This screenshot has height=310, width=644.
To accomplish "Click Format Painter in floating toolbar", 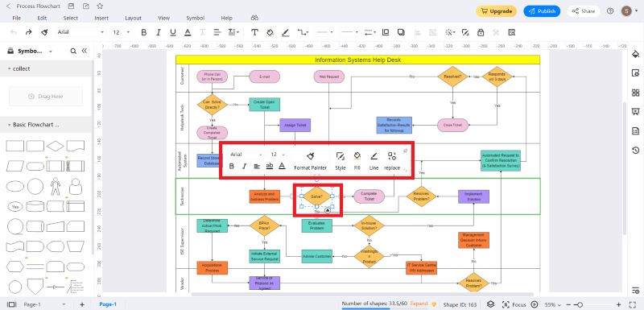I will [311, 161].
